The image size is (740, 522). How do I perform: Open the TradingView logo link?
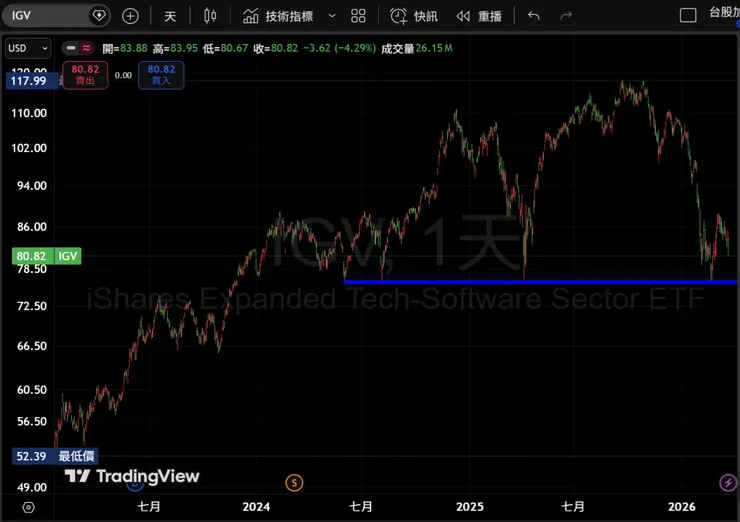[132, 476]
